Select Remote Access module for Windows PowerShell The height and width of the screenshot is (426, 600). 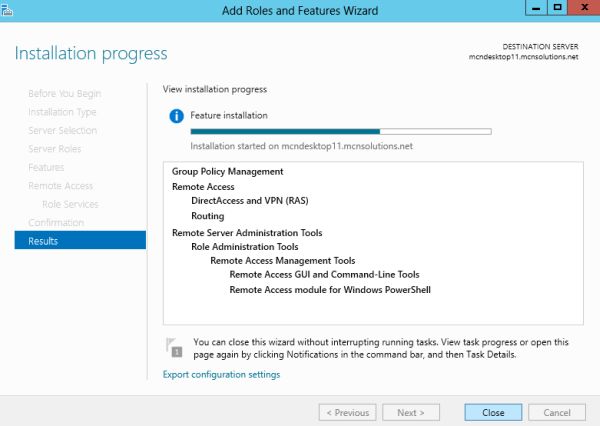coord(330,290)
